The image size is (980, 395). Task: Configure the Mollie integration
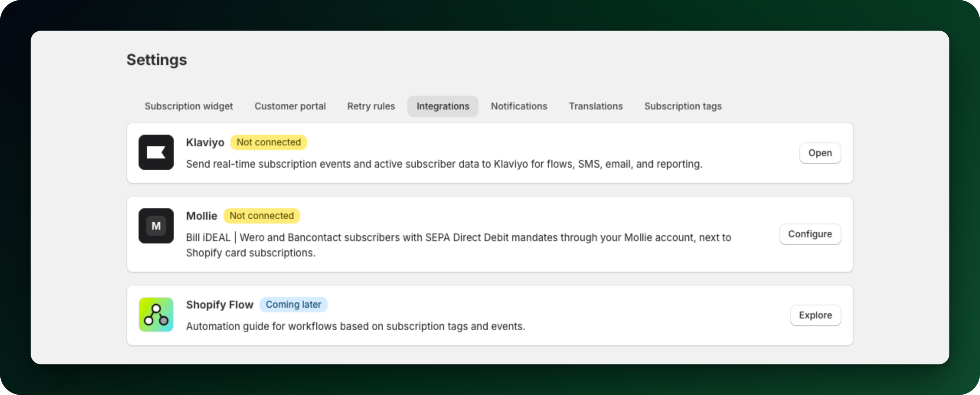tap(810, 234)
